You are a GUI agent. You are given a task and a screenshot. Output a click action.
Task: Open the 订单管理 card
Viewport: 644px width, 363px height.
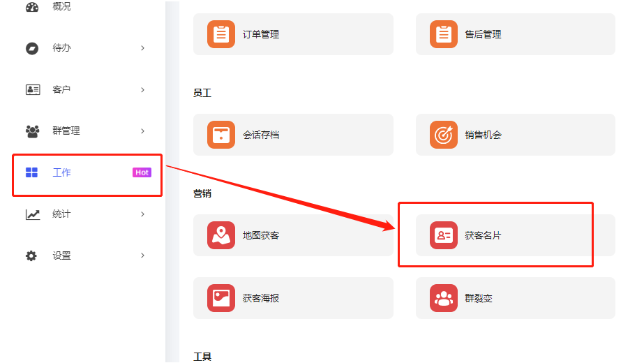(293, 34)
